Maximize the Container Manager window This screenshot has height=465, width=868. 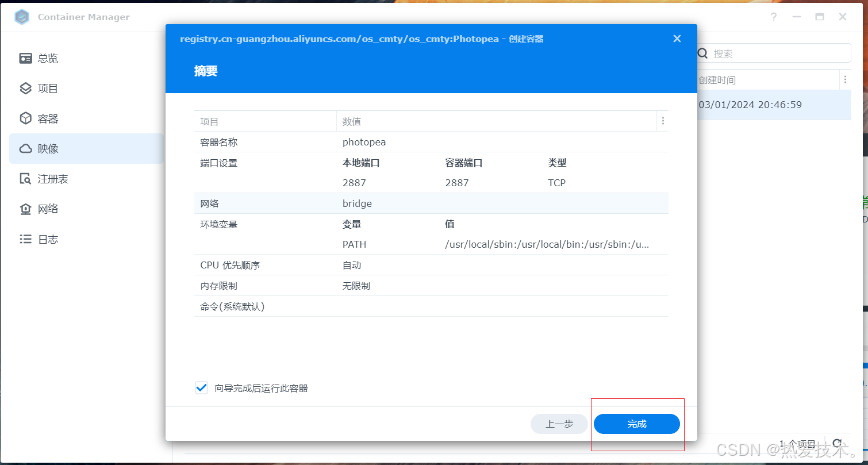(x=820, y=17)
